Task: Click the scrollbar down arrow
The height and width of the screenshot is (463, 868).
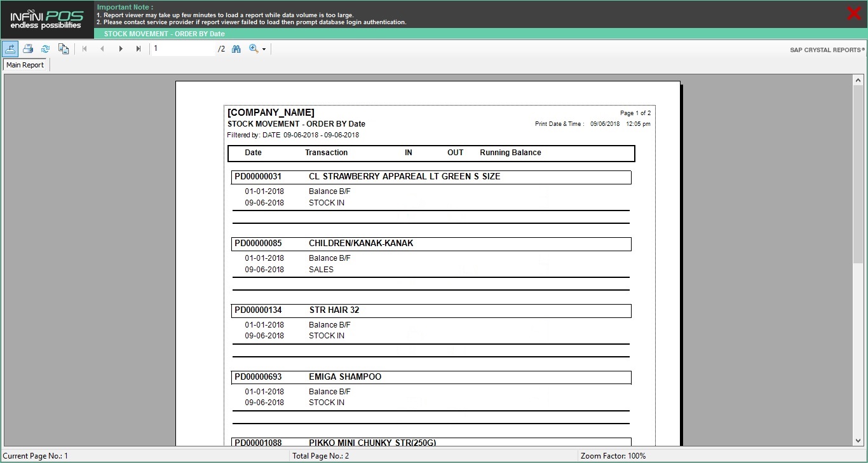Action: click(x=858, y=441)
